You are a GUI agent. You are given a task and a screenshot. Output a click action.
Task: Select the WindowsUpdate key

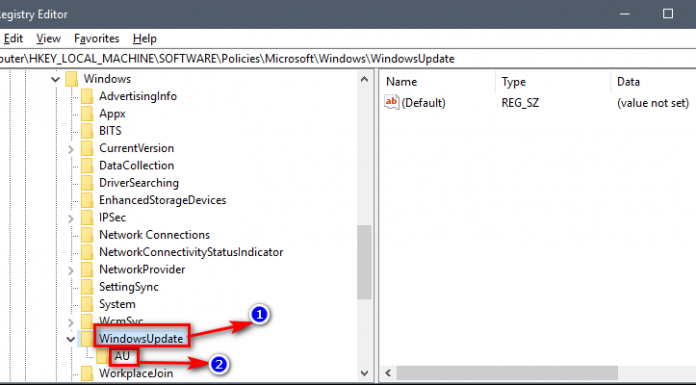click(141, 339)
